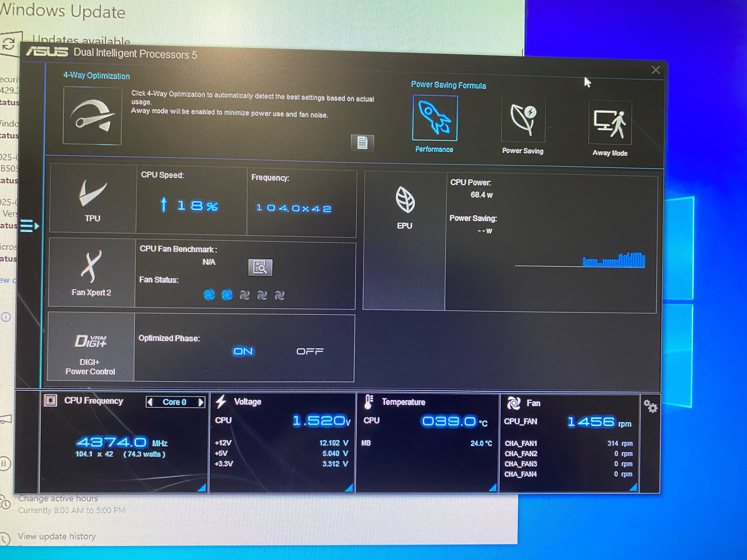The height and width of the screenshot is (560, 747).
Task: Click the Core 0 selector label
Action: tap(174, 402)
